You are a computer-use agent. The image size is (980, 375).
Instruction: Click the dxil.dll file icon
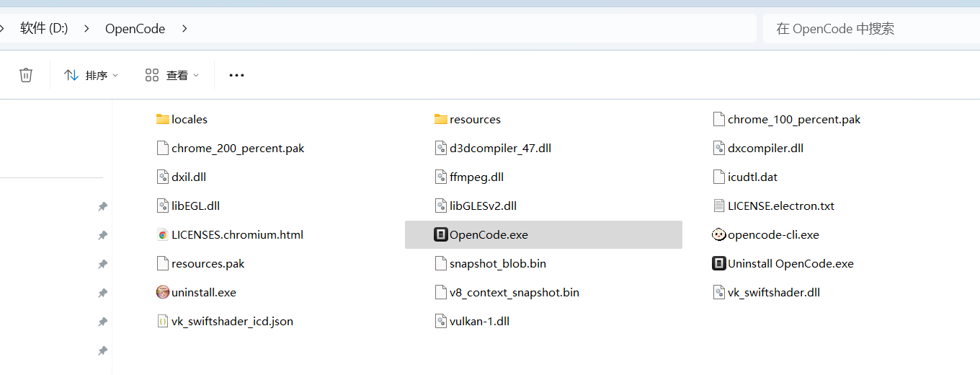pos(163,177)
